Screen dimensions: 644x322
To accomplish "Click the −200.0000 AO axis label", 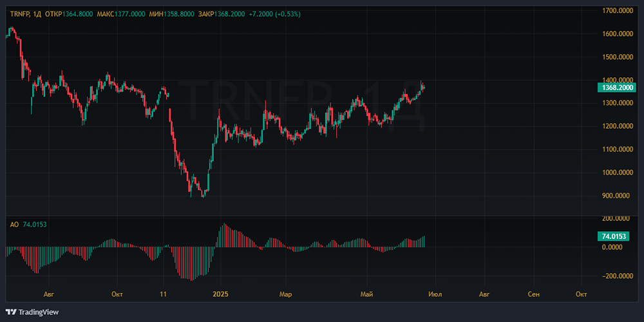I will click(x=618, y=276).
